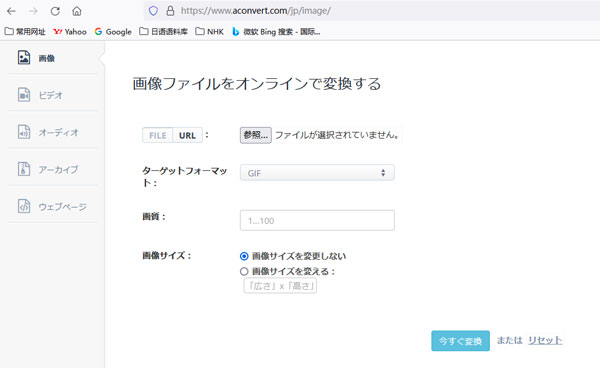This screenshot has height=368, width=600.
Task: Click the 画像ファイルをオンラインで変換する heading
Action: [x=257, y=84]
